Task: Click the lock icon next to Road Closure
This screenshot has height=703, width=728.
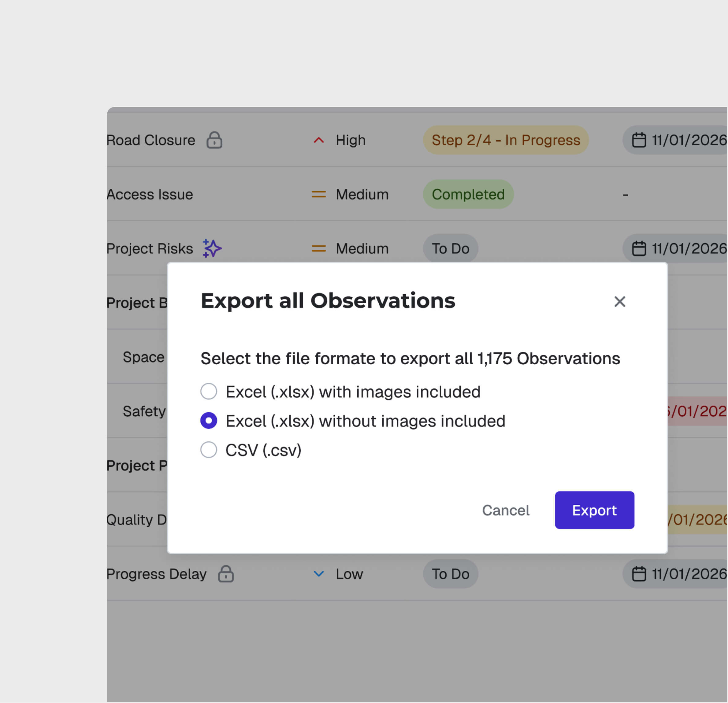Action: [215, 140]
